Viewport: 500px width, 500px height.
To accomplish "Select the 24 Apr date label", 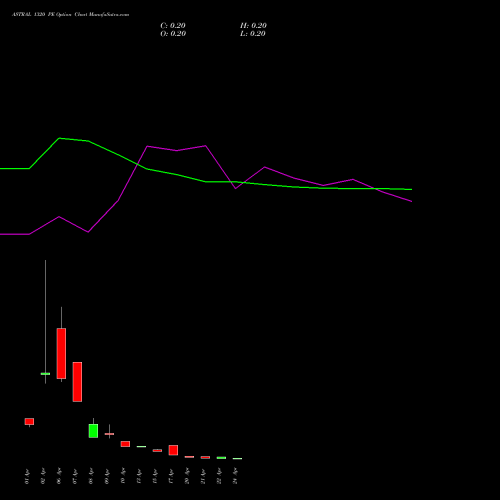I will [235, 476].
